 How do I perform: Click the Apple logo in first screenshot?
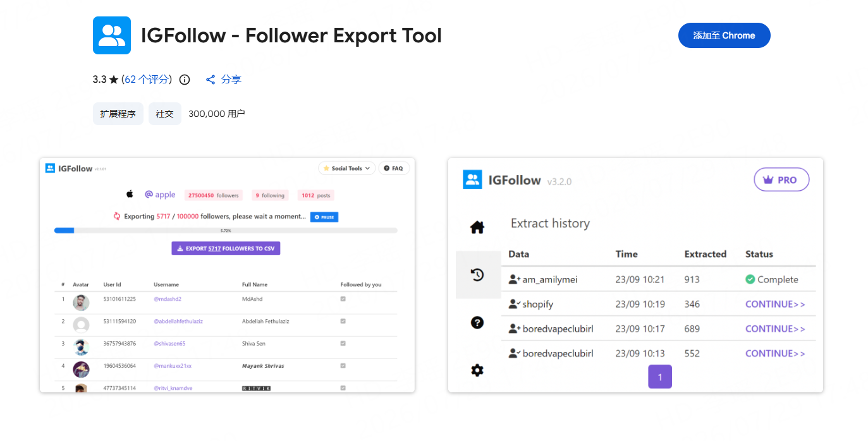pos(130,194)
